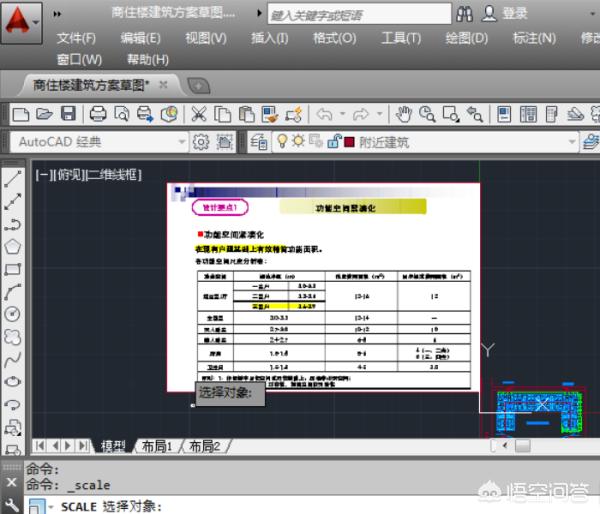Viewport: 600px width, 514px height.
Task: Cut selection with the scissors icon
Action: coord(199,114)
